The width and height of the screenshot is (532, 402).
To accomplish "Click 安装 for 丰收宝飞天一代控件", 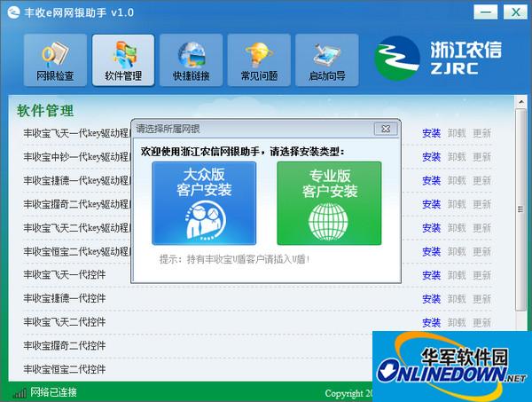I will 431,275.
